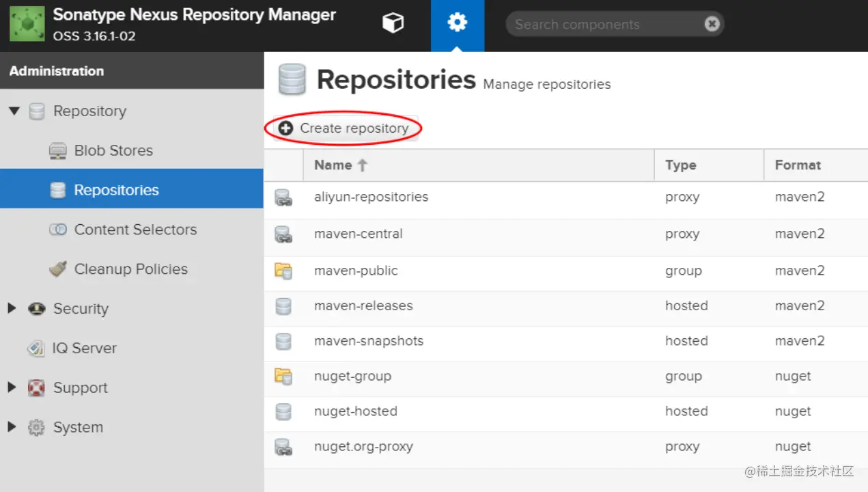
Task: Open the nuget-hosted repository
Action: coord(355,411)
